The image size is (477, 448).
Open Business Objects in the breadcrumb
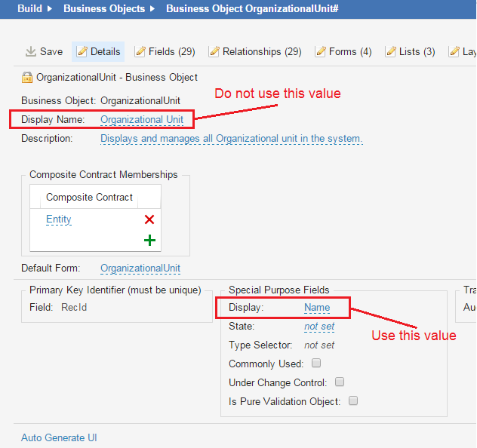tap(103, 9)
